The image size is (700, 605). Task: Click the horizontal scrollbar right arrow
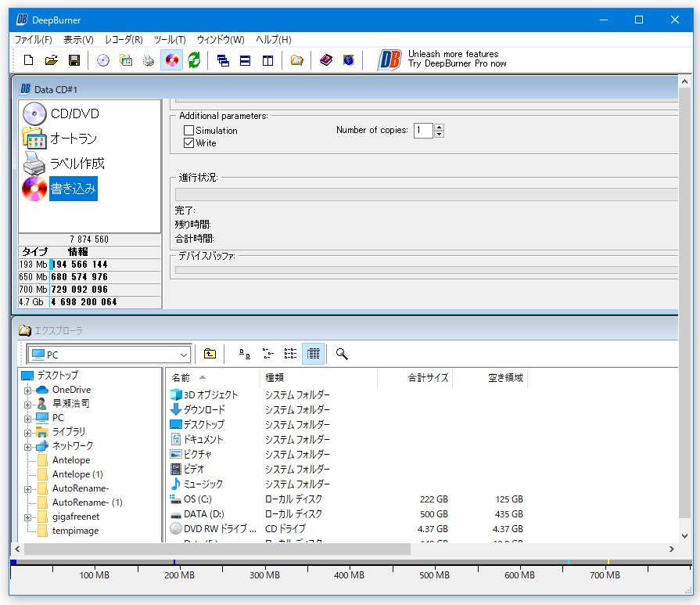[x=671, y=549]
